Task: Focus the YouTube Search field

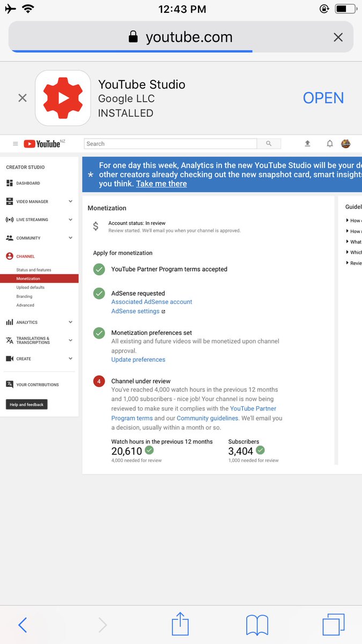Action: 171,144
